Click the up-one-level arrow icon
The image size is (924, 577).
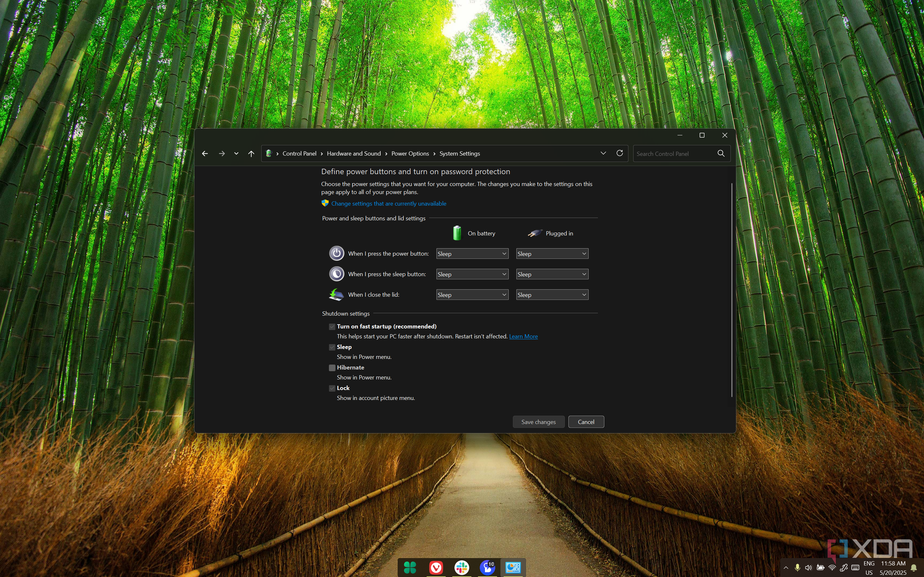pos(251,153)
